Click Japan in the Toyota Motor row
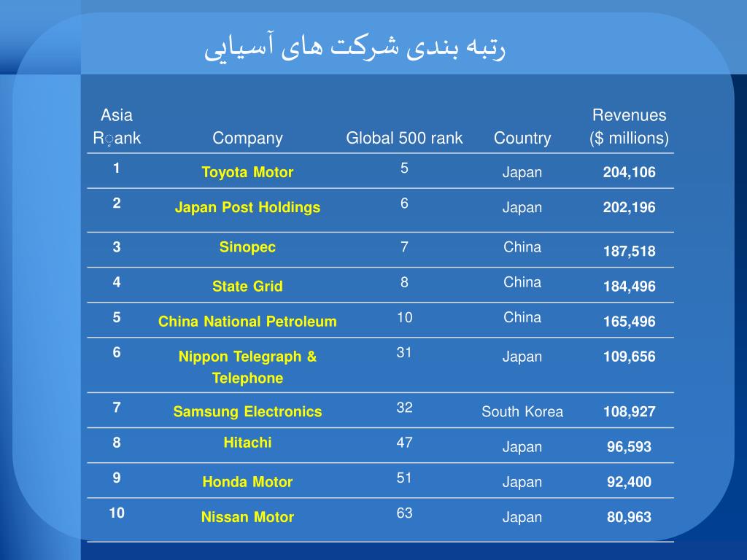747x560 pixels. [x=522, y=172]
